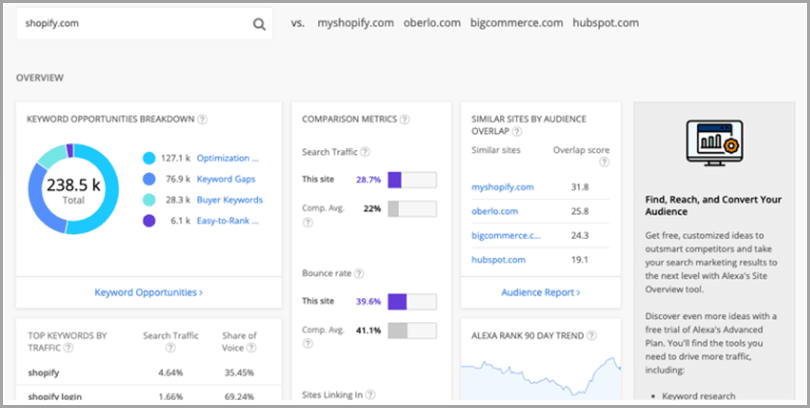
Task: Click help icon beside Bounce rate
Action: point(359,273)
